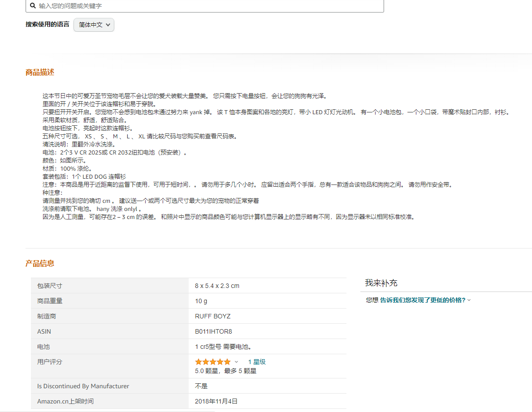Click the line starting 这本节日中的可爱万圣节
Image resolution: width=532 pixels, height=412 pixels.
(185, 96)
